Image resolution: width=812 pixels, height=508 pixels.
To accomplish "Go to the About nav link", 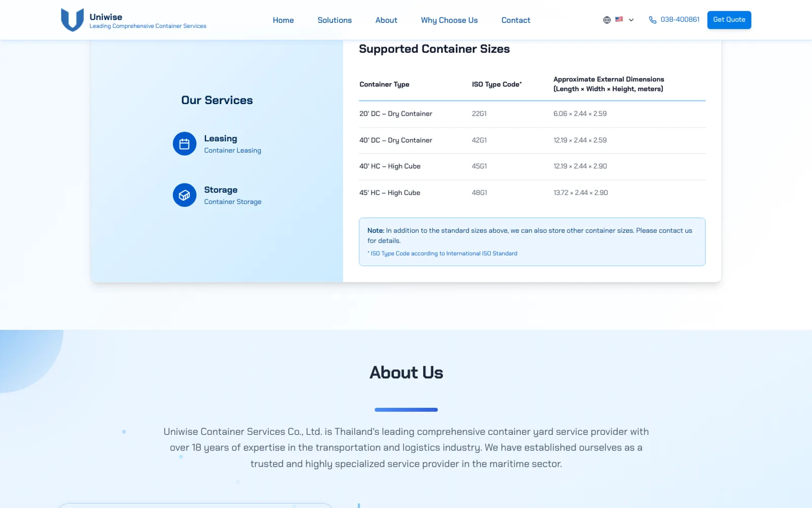I will [386, 20].
